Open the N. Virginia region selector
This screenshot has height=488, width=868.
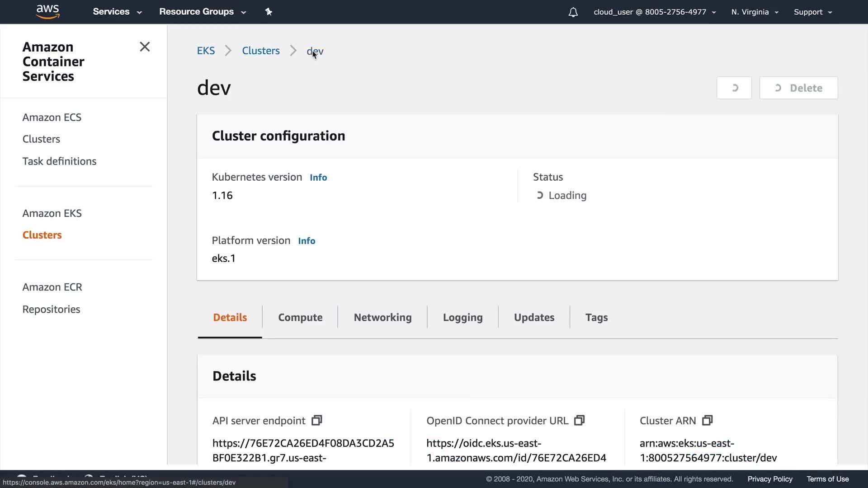[755, 12]
